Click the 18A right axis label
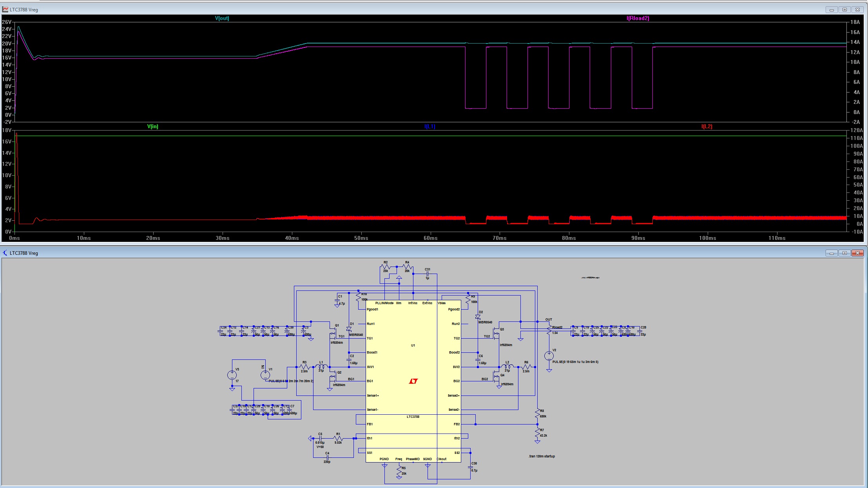This screenshot has width=868, height=488. point(855,22)
